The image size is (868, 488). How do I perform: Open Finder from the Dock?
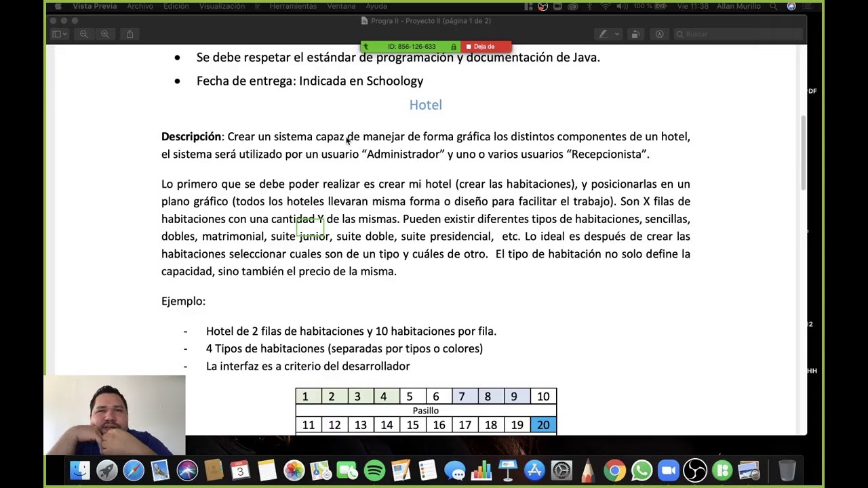pyautogui.click(x=80, y=470)
